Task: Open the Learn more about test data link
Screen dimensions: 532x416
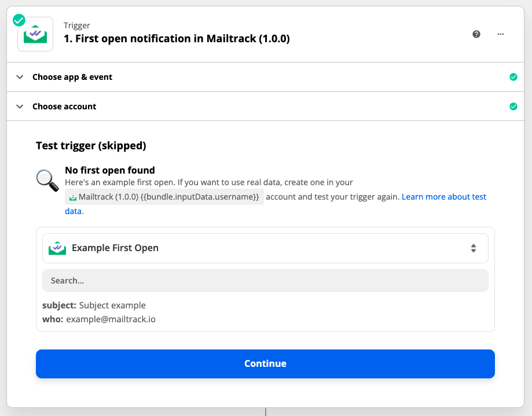Action: tap(443, 197)
